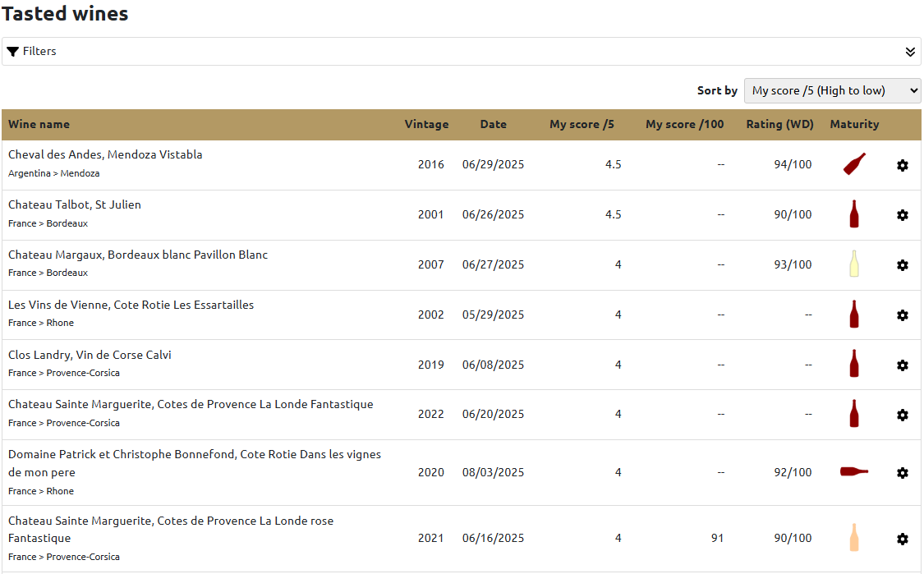Sort by Vintage column header
The height and width of the screenshot is (574, 924).
(426, 124)
